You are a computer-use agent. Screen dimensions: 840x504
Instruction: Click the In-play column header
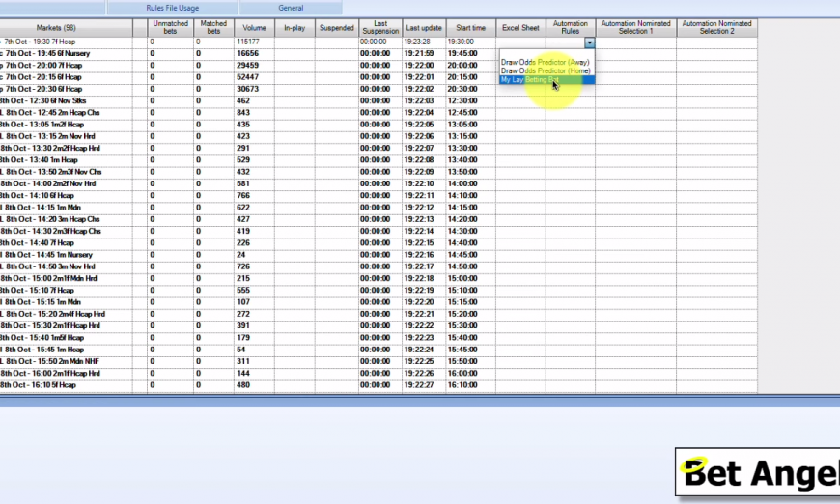[294, 28]
